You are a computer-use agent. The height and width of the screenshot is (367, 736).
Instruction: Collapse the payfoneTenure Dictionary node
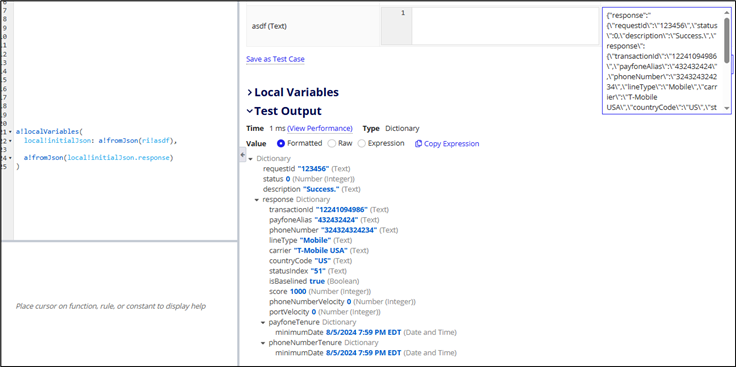(263, 322)
